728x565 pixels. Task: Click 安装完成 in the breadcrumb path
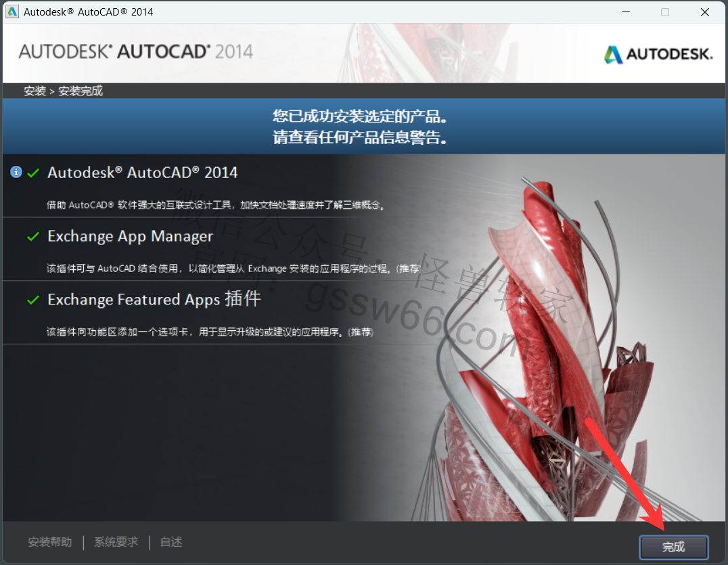81,91
